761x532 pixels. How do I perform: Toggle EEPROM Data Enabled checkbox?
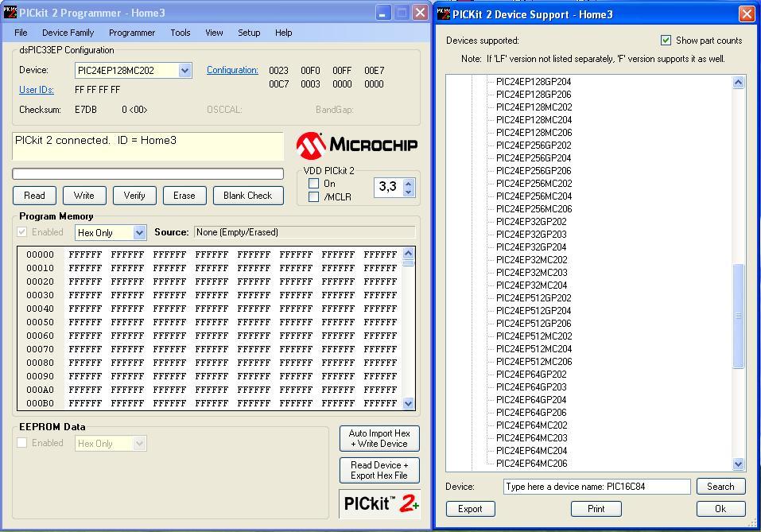[x=21, y=443]
